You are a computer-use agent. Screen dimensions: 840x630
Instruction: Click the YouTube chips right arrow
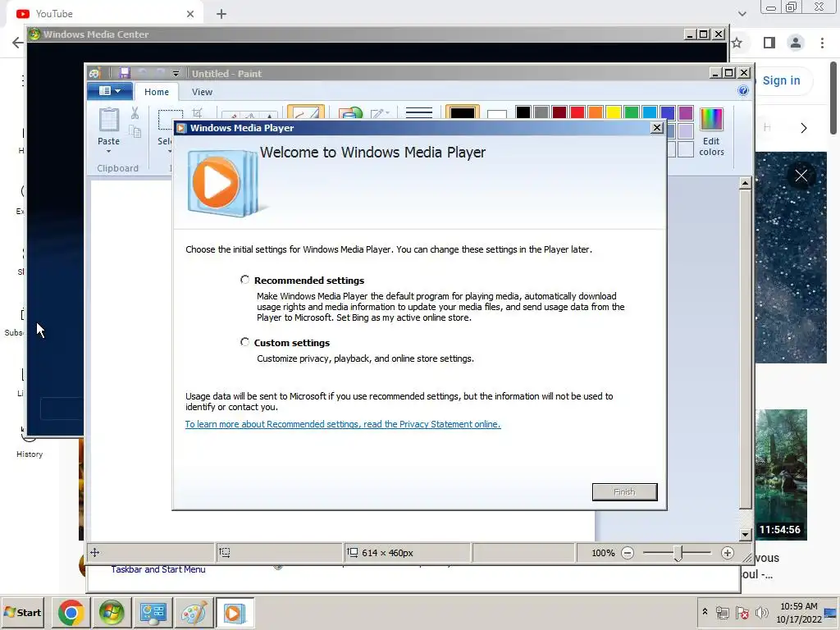pos(803,127)
